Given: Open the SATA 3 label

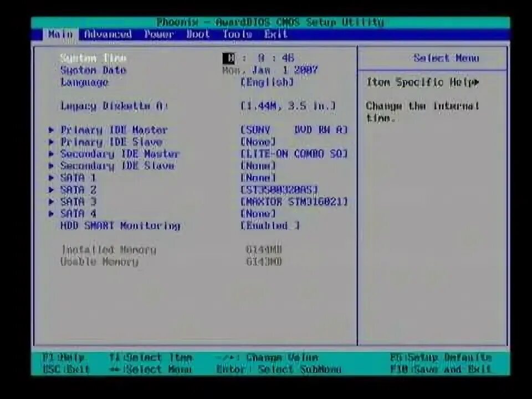Looking at the screenshot, I should click(x=78, y=202).
